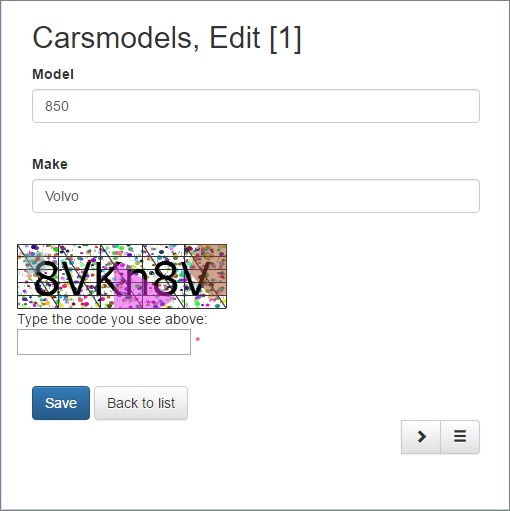Select the captcha code entry box
This screenshot has height=511, width=510.
click(x=104, y=342)
